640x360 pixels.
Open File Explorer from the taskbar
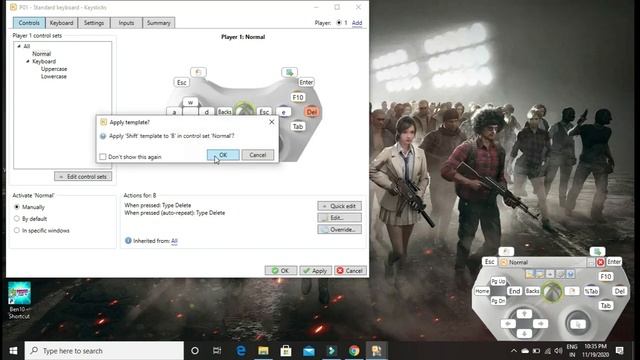[263, 351]
